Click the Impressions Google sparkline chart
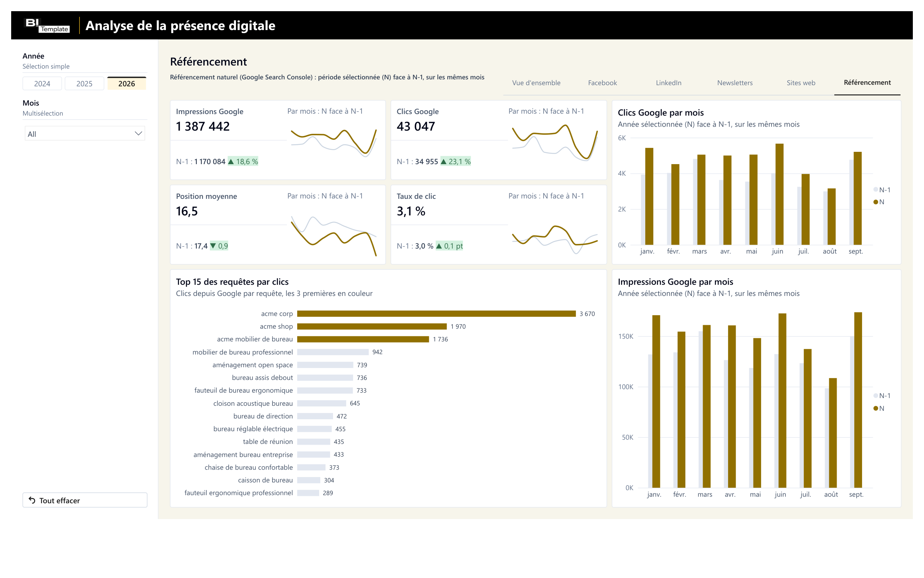 click(333, 143)
